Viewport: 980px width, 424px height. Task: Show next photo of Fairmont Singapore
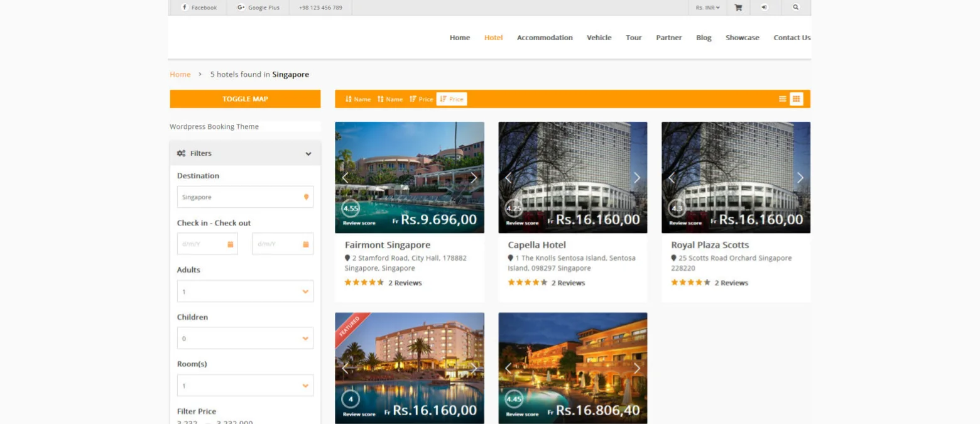coord(474,178)
